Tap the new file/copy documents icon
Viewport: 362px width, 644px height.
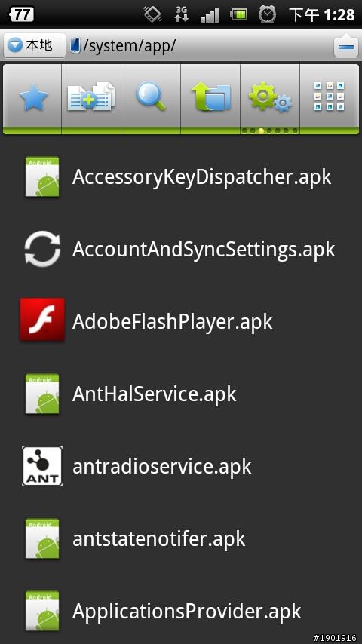click(91, 97)
